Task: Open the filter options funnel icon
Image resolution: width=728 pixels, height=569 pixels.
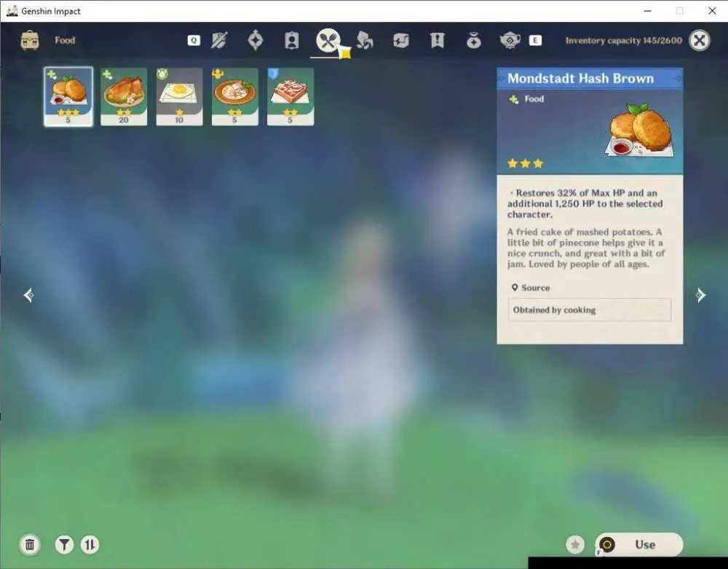Action: 64,544
